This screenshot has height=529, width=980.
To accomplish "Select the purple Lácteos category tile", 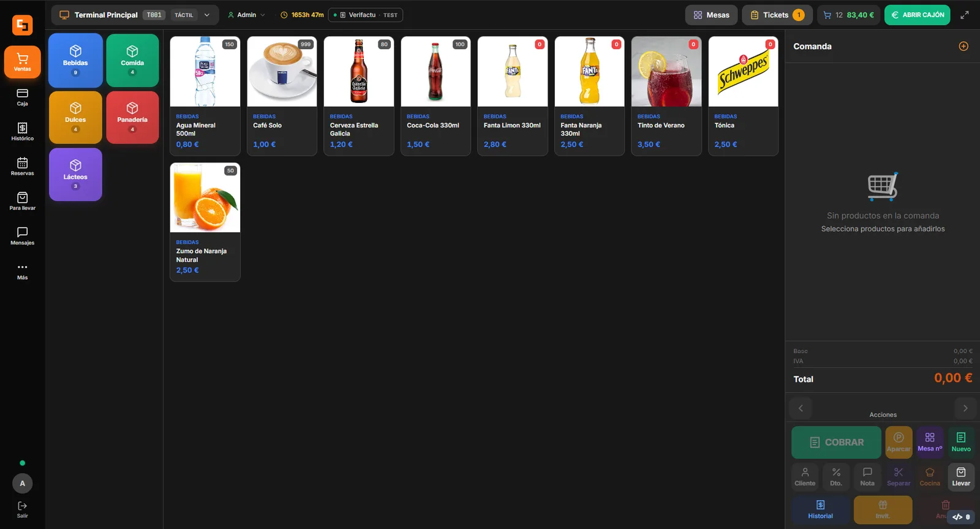I will [x=75, y=174].
